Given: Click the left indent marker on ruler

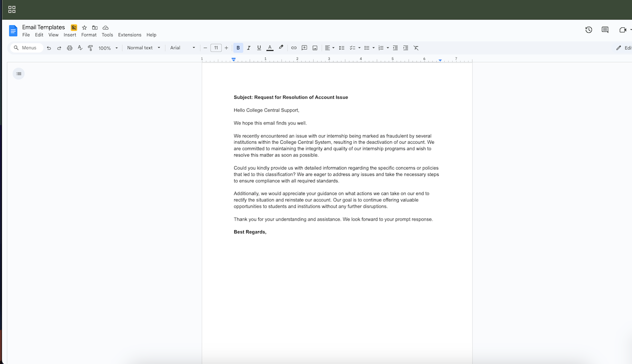Looking at the screenshot, I should click(234, 60).
